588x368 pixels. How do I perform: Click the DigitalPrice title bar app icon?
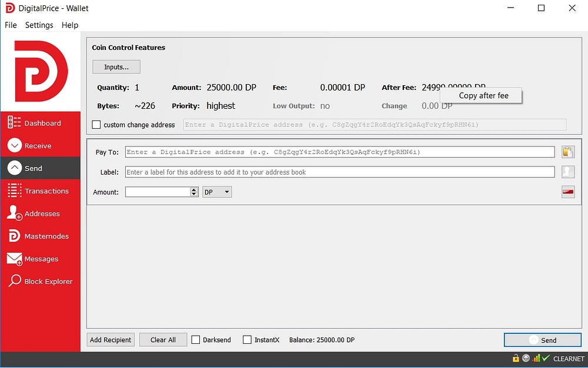(x=10, y=8)
